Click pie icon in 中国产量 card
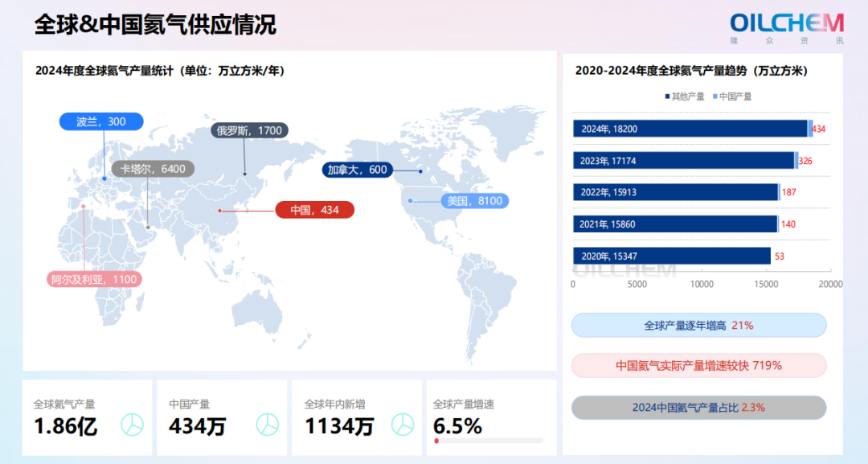 [268, 425]
